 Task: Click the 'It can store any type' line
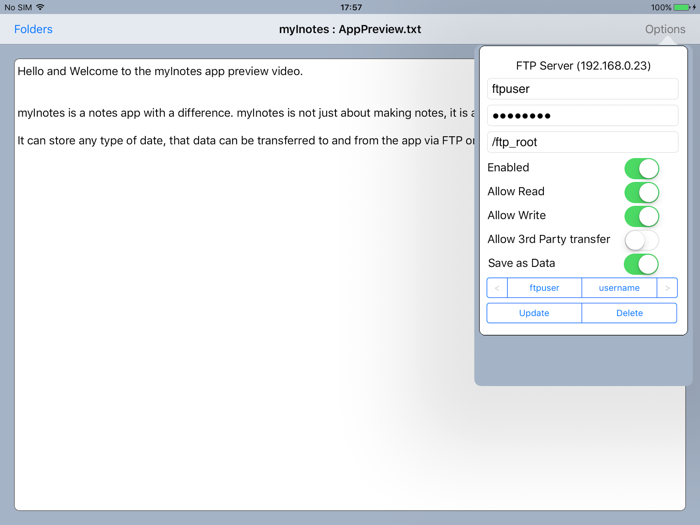(x=246, y=141)
